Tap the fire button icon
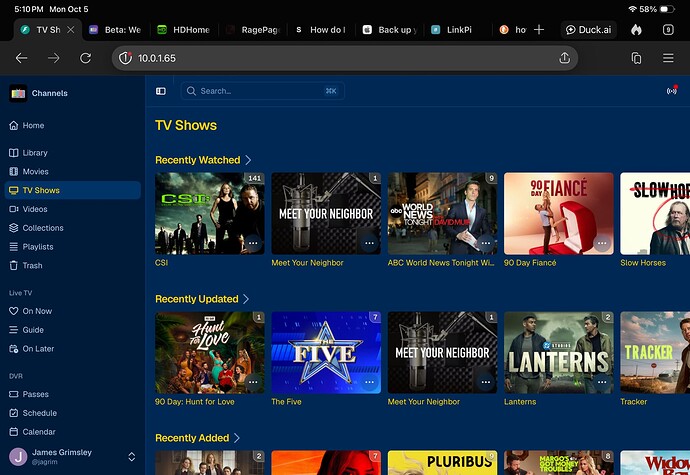690x475 pixels. (x=636, y=29)
